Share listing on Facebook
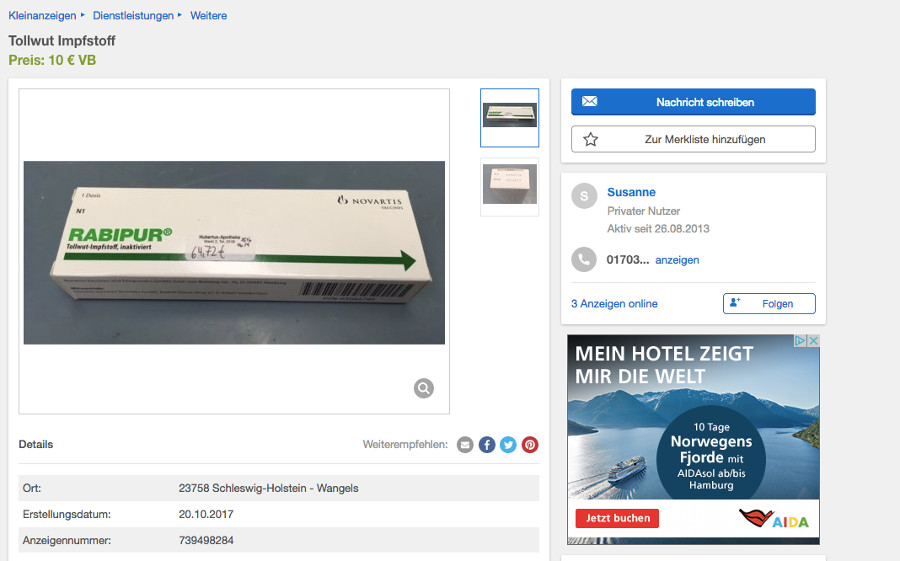Image resolution: width=900 pixels, height=561 pixels. [487, 445]
